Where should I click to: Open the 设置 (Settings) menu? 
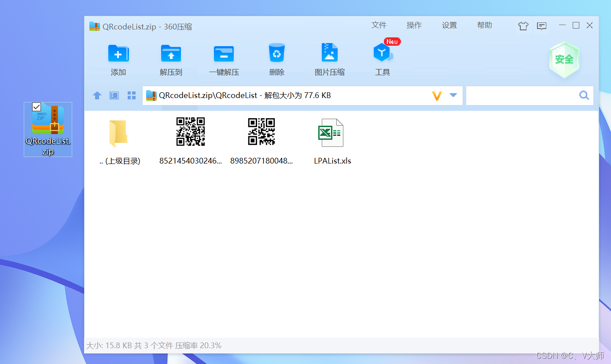[449, 25]
